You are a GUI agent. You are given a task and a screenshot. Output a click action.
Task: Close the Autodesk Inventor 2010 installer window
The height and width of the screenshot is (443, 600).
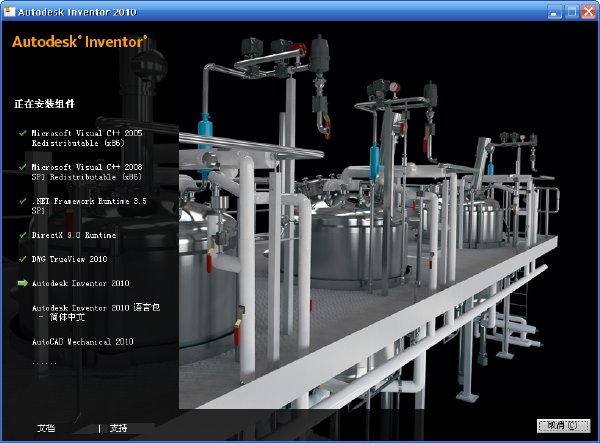(589, 12)
